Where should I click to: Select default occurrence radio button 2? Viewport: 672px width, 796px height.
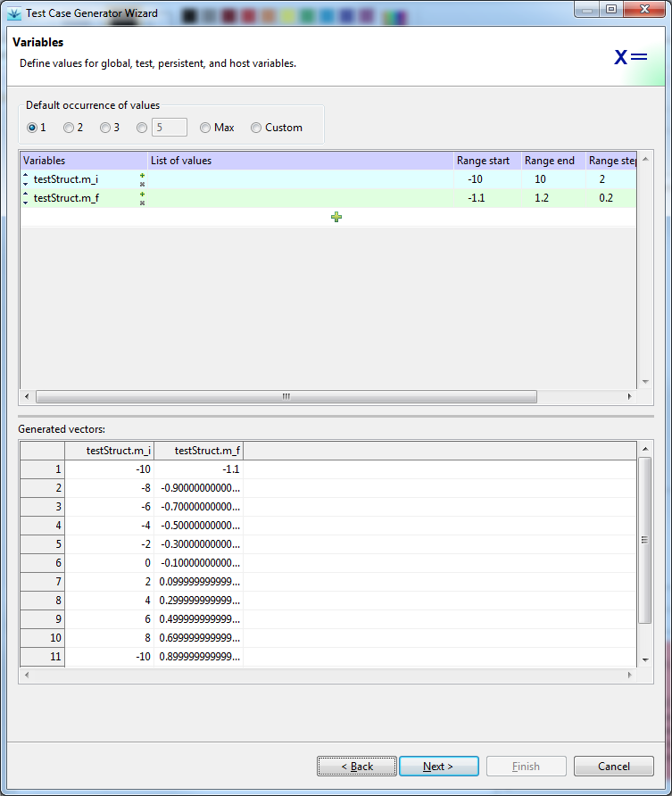point(69,128)
